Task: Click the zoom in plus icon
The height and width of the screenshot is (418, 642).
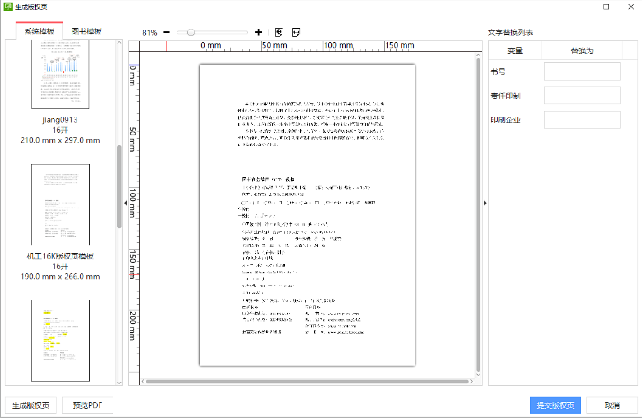Action: 259,33
